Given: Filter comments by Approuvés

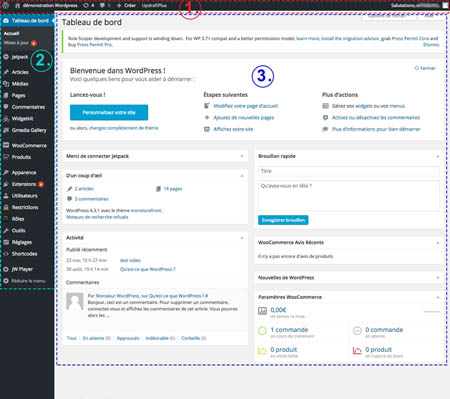Looking at the screenshot, I should [128, 338].
